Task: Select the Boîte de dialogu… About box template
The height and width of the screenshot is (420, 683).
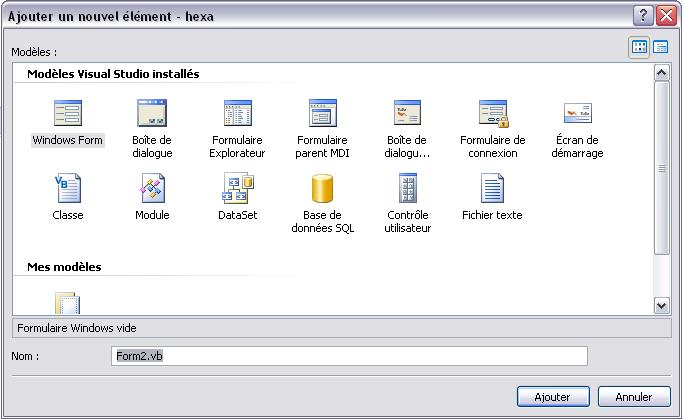Action: (407, 113)
